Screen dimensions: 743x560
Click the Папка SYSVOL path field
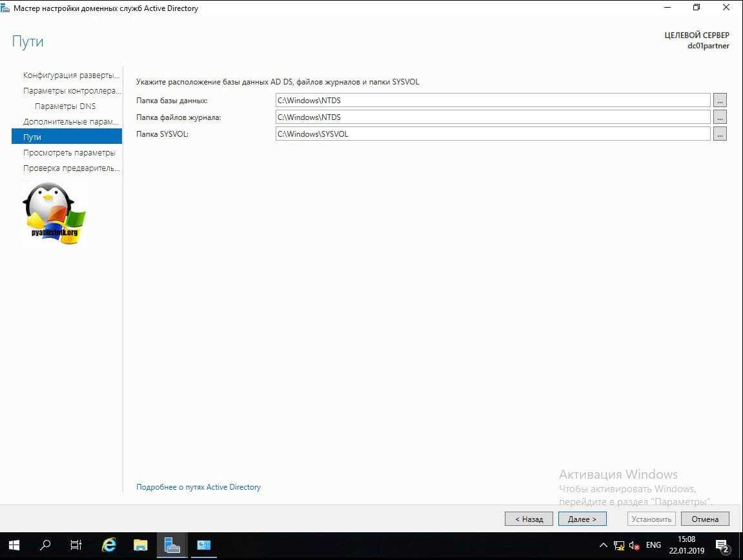[x=492, y=134]
